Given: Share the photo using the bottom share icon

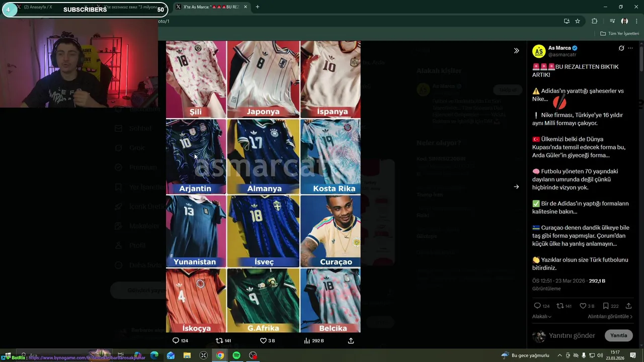Looking at the screenshot, I should (351, 340).
